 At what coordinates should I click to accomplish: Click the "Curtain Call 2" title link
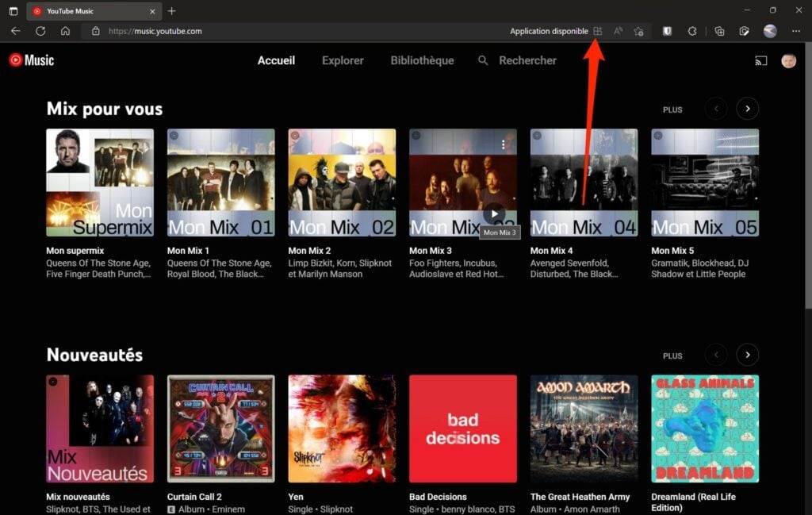pos(194,497)
